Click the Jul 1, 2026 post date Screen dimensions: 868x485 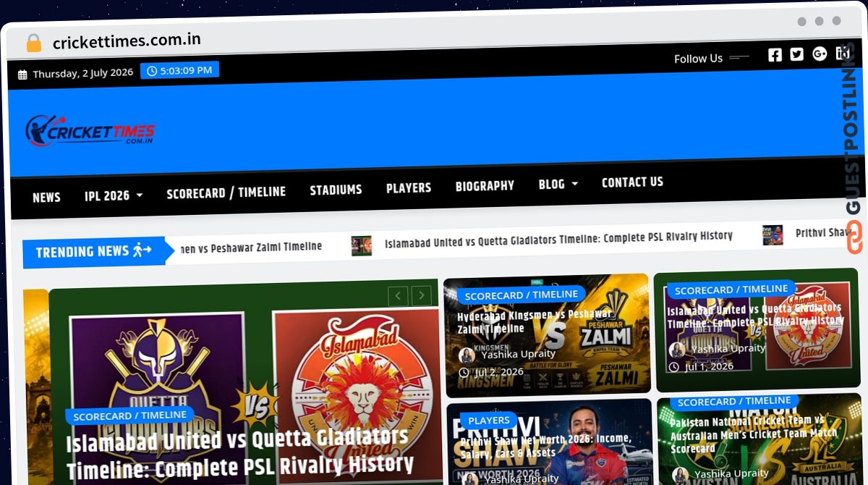(709, 366)
